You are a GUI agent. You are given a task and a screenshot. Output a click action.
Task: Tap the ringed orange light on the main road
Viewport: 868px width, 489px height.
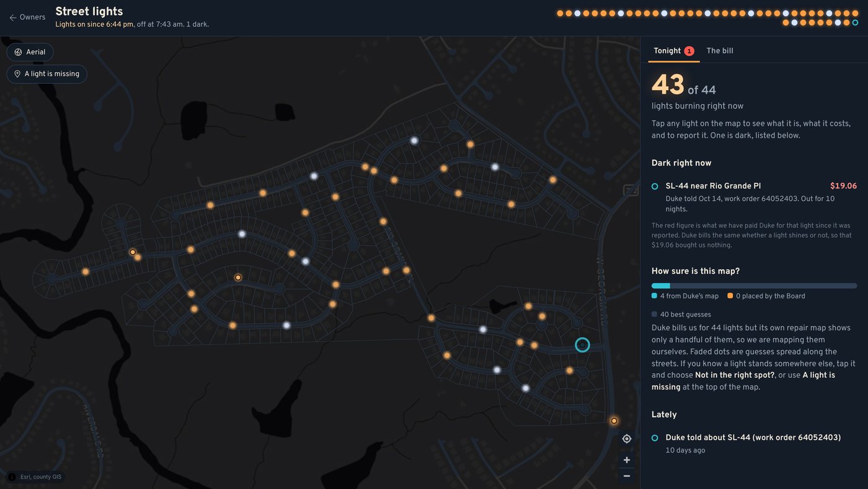coord(614,421)
